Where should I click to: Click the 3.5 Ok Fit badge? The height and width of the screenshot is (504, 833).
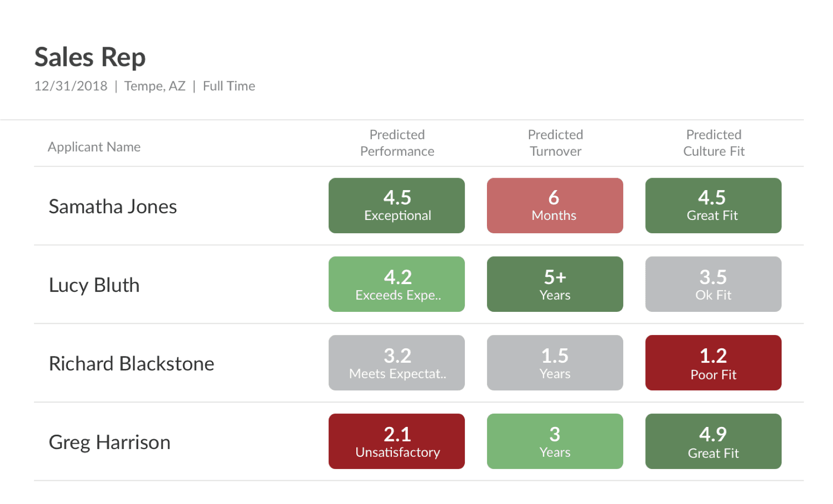[713, 284]
